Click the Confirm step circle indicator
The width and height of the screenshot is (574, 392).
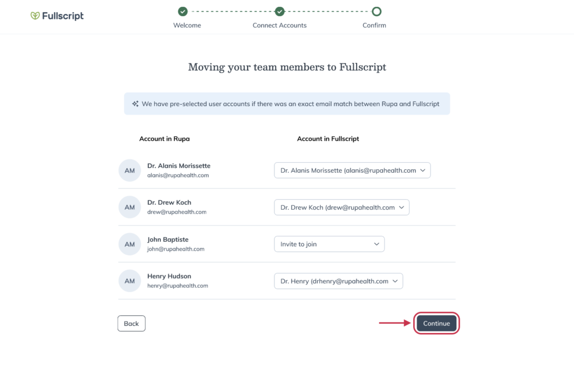(376, 11)
